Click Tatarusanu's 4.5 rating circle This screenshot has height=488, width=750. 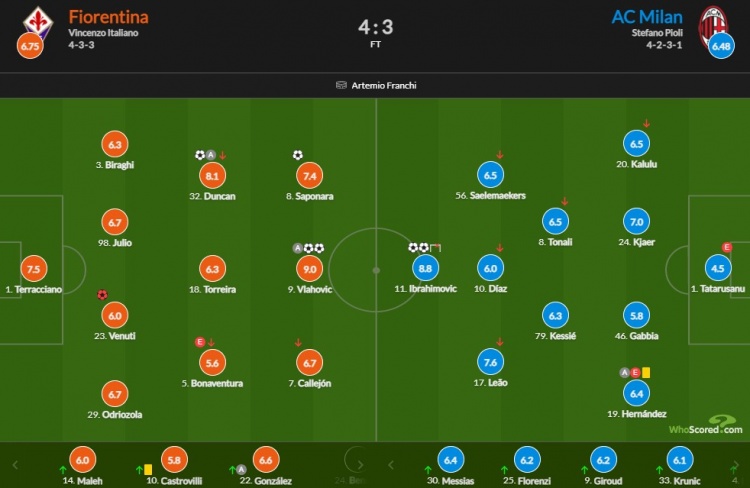click(x=718, y=268)
